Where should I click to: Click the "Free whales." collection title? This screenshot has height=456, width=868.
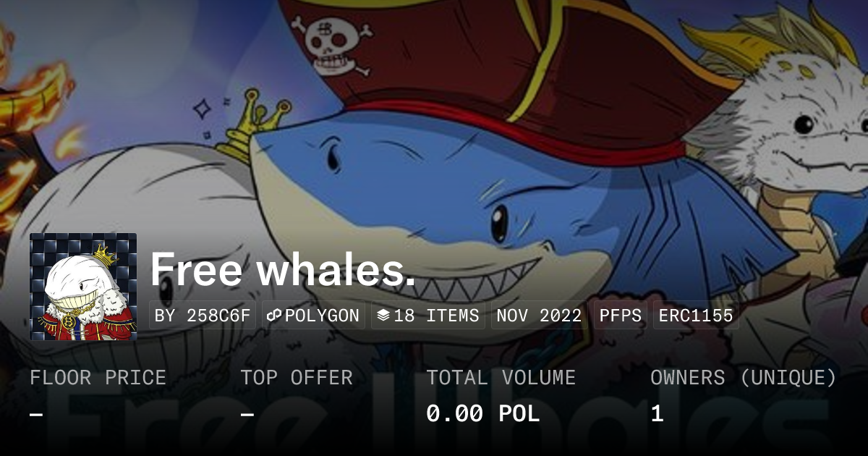click(x=283, y=269)
